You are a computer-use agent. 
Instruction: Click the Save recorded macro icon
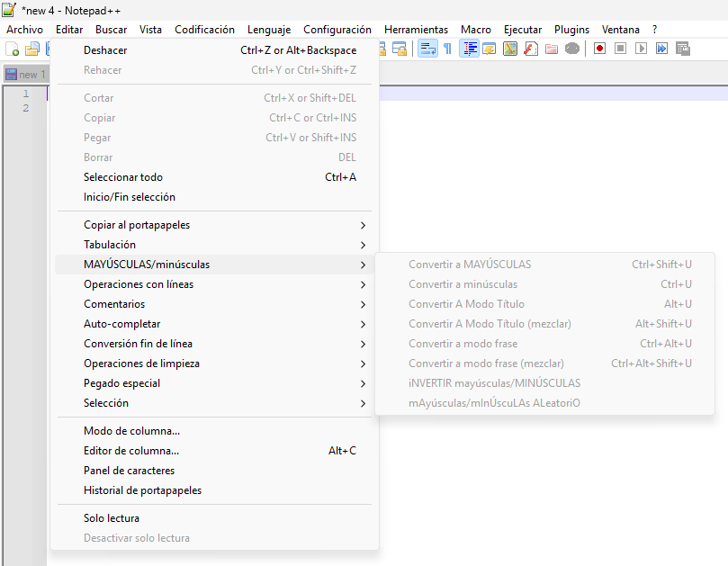click(683, 49)
